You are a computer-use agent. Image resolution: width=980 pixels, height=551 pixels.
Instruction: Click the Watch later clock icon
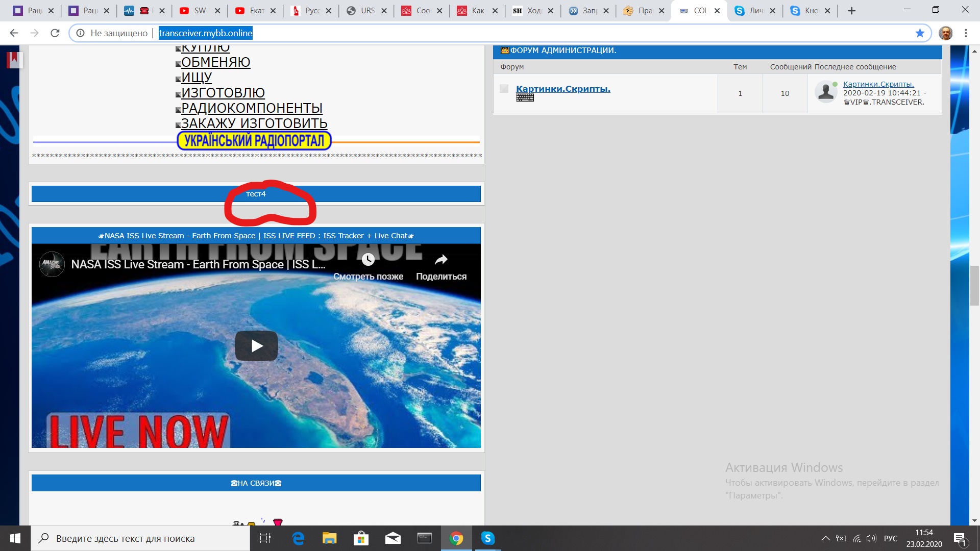pos(368,260)
